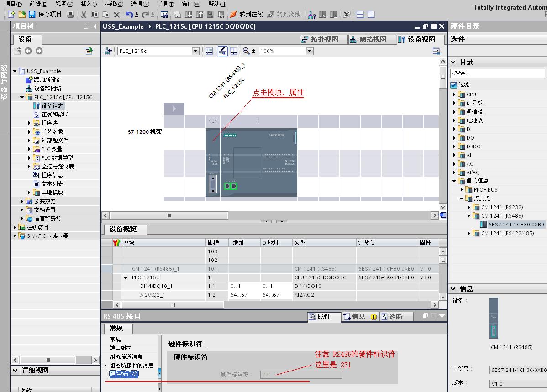The width and height of the screenshot is (547, 392).
Task: Click the Undo arrow icon
Action: 129,14
